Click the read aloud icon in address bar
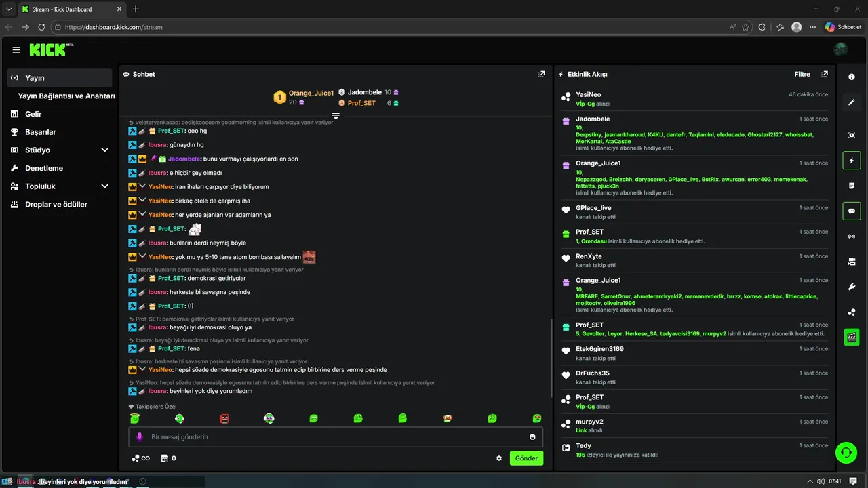The image size is (868, 488). click(x=733, y=27)
